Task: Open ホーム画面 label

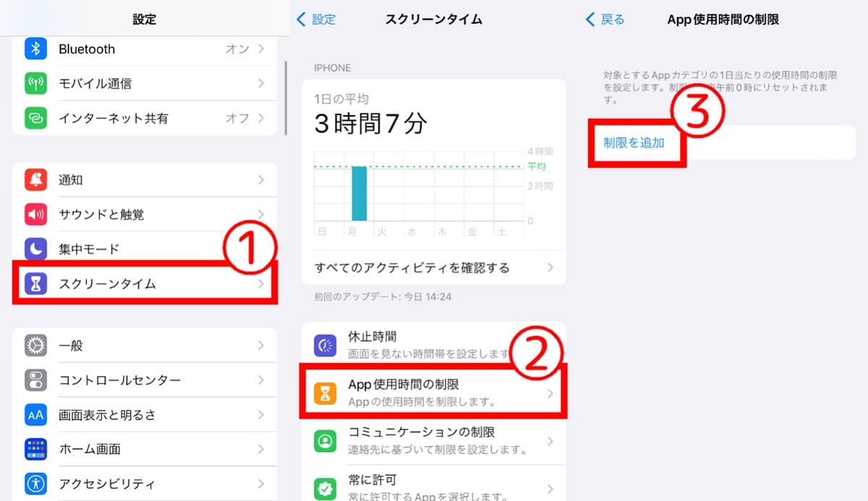Action: (x=89, y=449)
